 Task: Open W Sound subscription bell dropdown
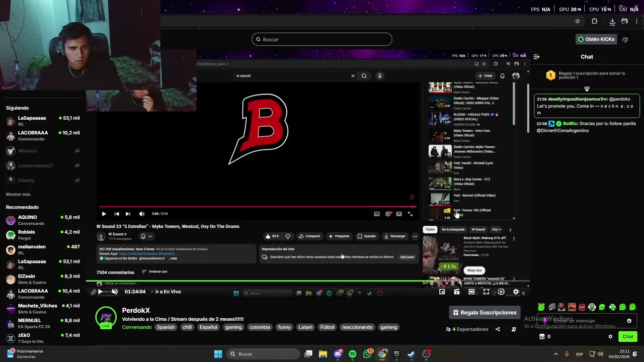[x=146, y=236]
